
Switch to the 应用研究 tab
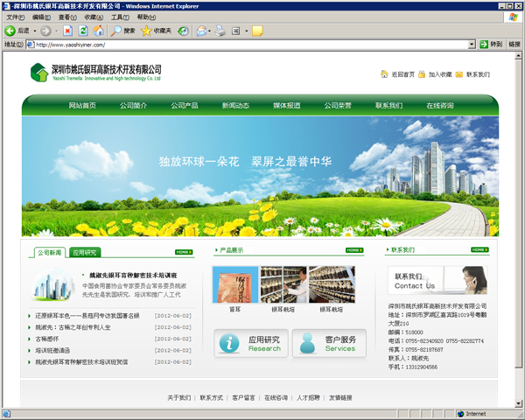[x=86, y=252]
